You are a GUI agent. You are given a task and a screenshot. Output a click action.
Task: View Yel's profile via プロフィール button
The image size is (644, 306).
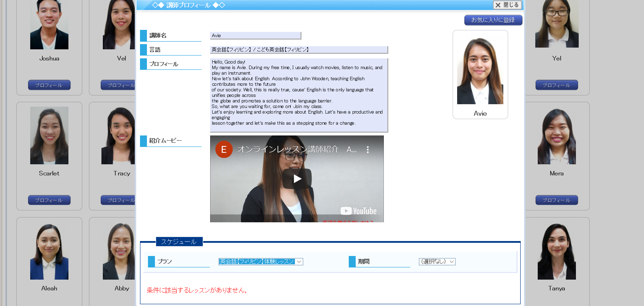coord(556,85)
